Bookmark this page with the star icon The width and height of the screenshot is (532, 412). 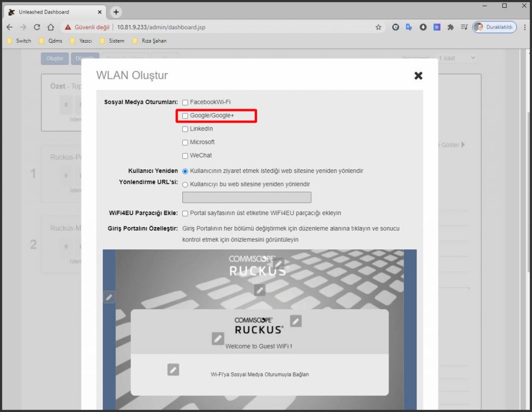tap(378, 27)
